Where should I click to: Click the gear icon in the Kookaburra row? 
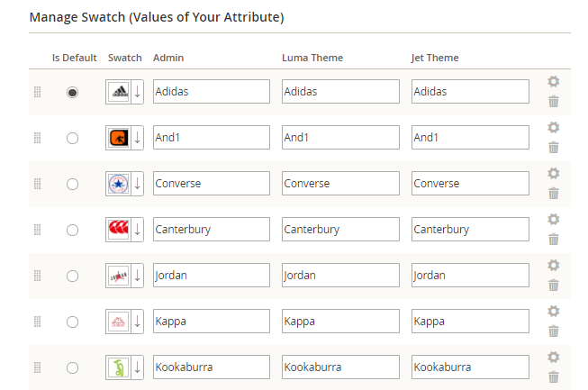pos(554,357)
